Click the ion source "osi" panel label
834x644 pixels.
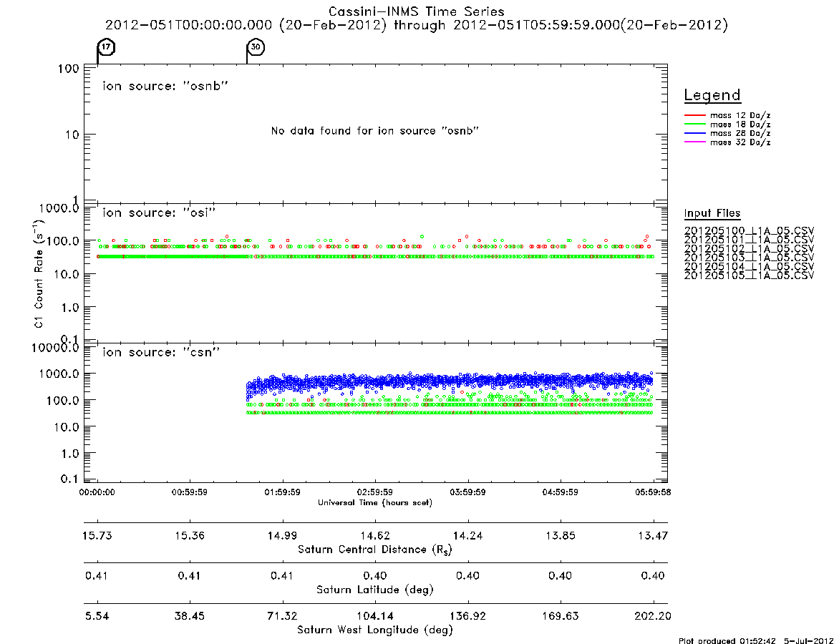click(159, 213)
